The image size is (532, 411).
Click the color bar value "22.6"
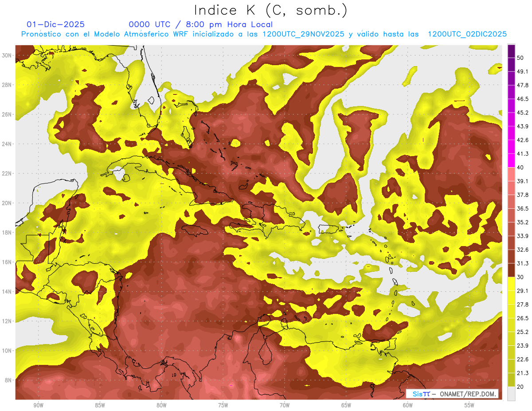coord(523,360)
